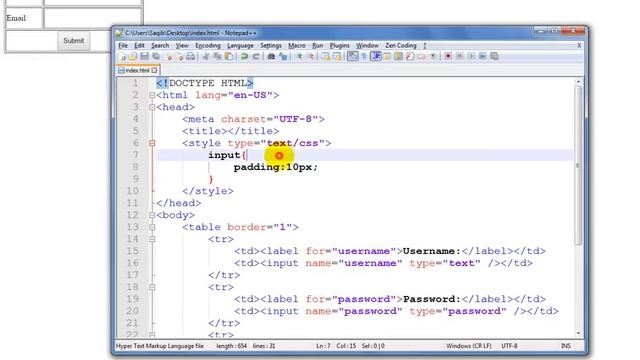The height and width of the screenshot is (360, 640).
Task: Open the Plugins menu
Action: (x=340, y=45)
